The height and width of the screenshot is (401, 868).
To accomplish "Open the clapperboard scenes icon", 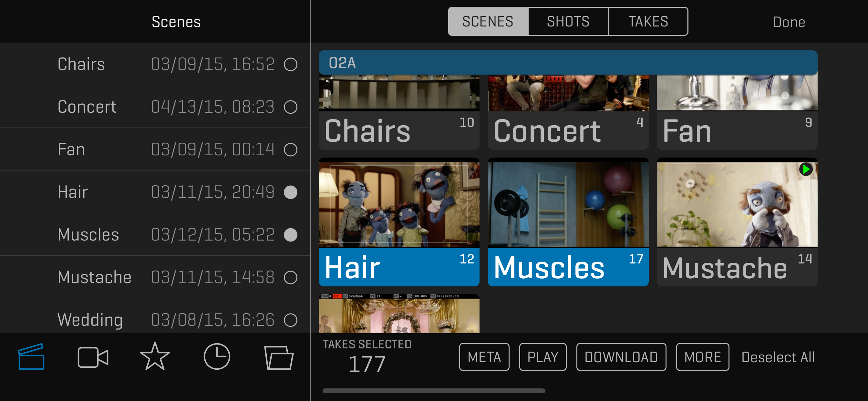I will (x=31, y=356).
